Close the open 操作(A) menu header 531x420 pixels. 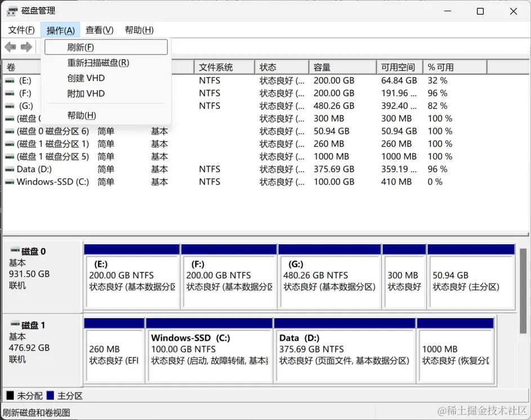pyautogui.click(x=60, y=30)
